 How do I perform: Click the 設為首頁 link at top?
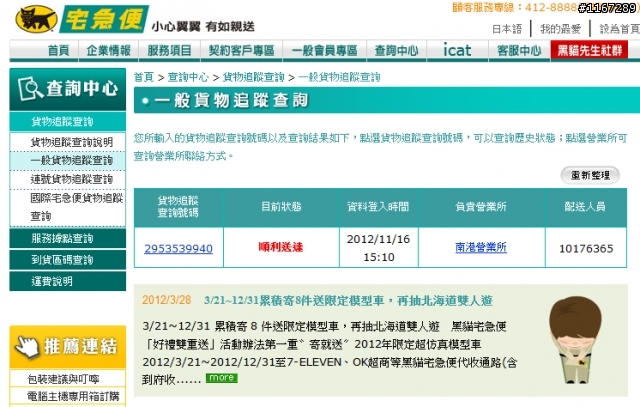point(619,29)
